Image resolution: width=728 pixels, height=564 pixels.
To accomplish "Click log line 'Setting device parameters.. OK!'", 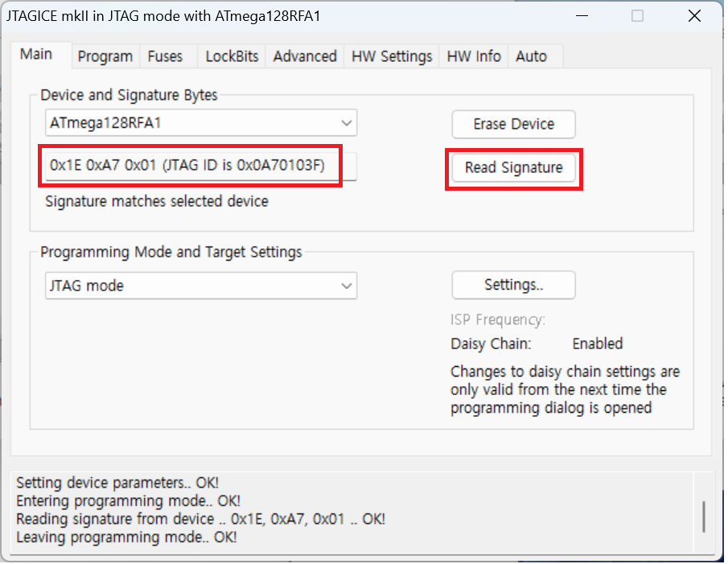I will pyautogui.click(x=117, y=484).
